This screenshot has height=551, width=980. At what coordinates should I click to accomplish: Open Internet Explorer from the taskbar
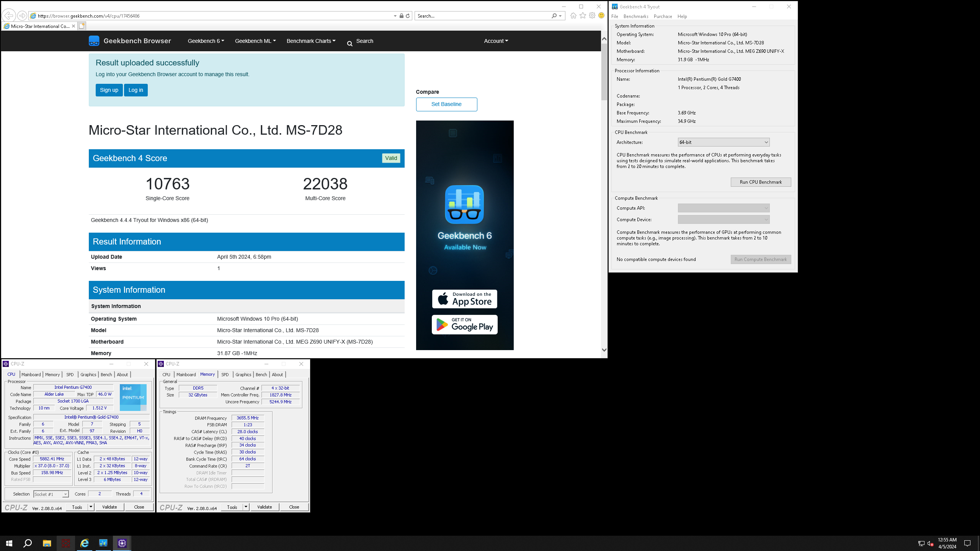85,543
